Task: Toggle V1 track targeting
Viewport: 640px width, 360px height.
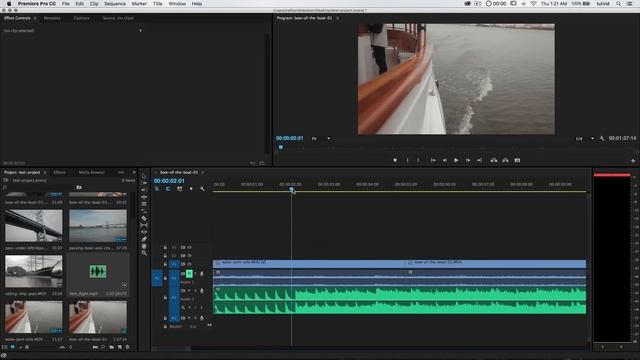Action: (x=174, y=264)
